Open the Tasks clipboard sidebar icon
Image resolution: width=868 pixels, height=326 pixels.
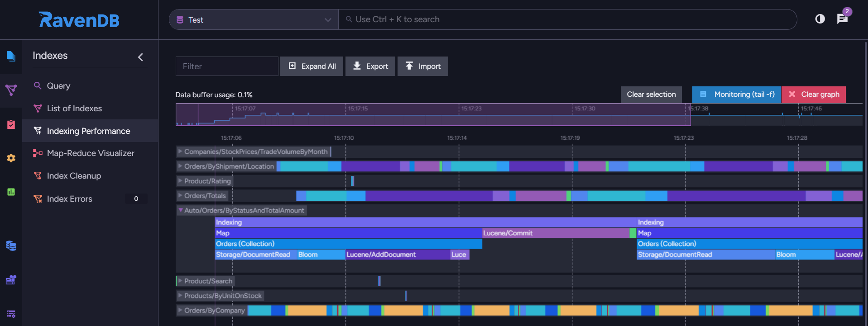pyautogui.click(x=11, y=124)
